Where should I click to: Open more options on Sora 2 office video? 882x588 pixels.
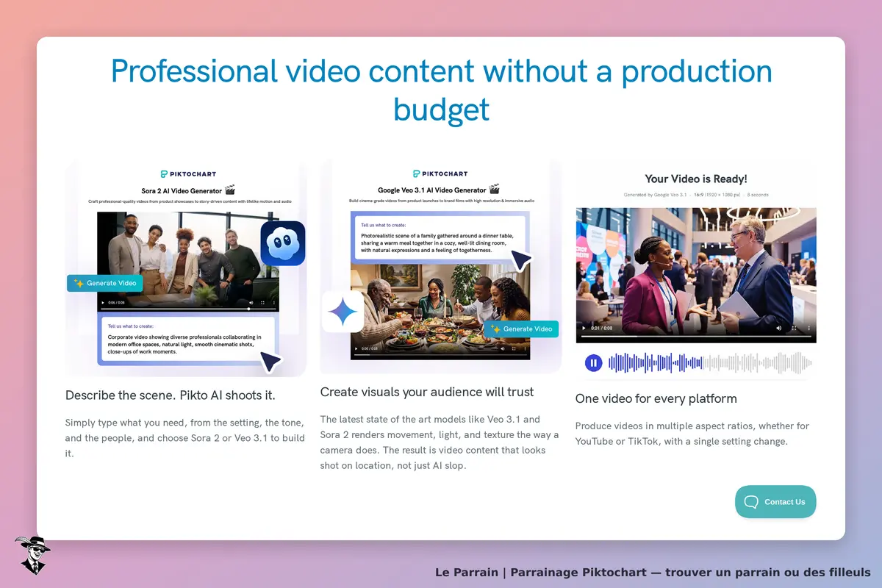pos(274,303)
